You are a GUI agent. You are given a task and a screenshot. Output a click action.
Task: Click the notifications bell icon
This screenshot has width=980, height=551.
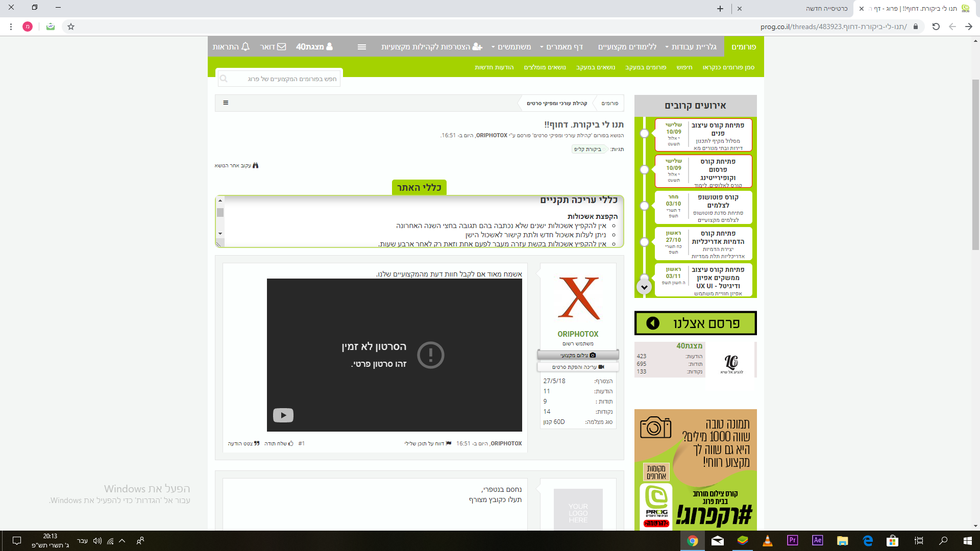246,46
